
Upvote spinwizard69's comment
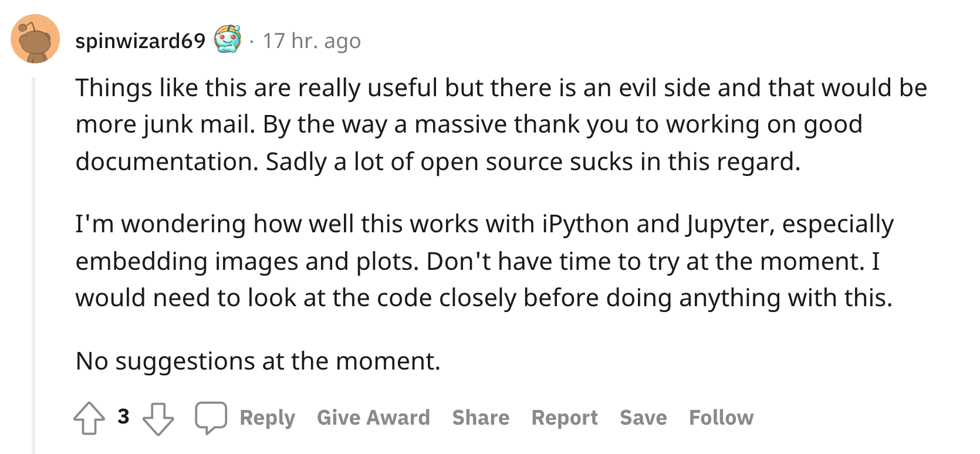89,418
